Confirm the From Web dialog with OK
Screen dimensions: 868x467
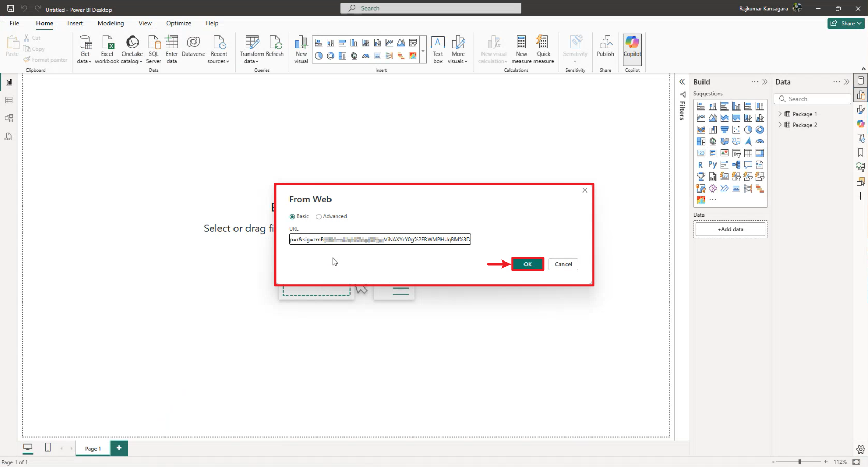pos(528,264)
